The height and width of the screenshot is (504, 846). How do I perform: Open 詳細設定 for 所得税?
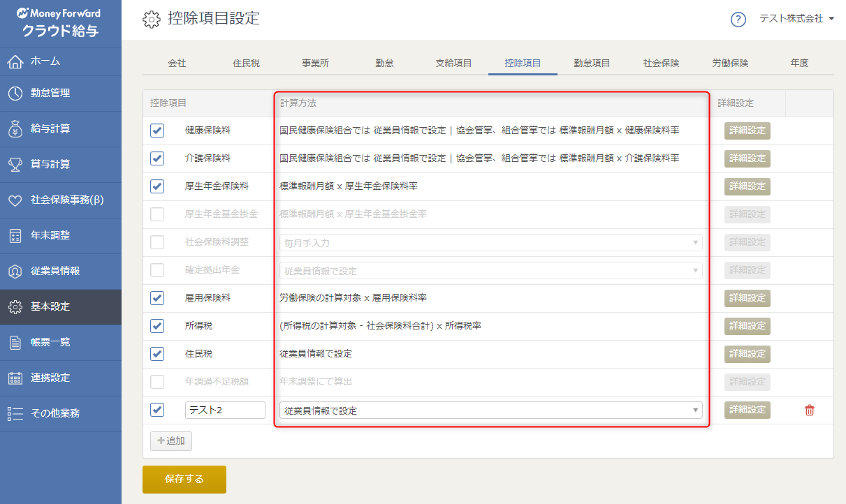coord(747,326)
